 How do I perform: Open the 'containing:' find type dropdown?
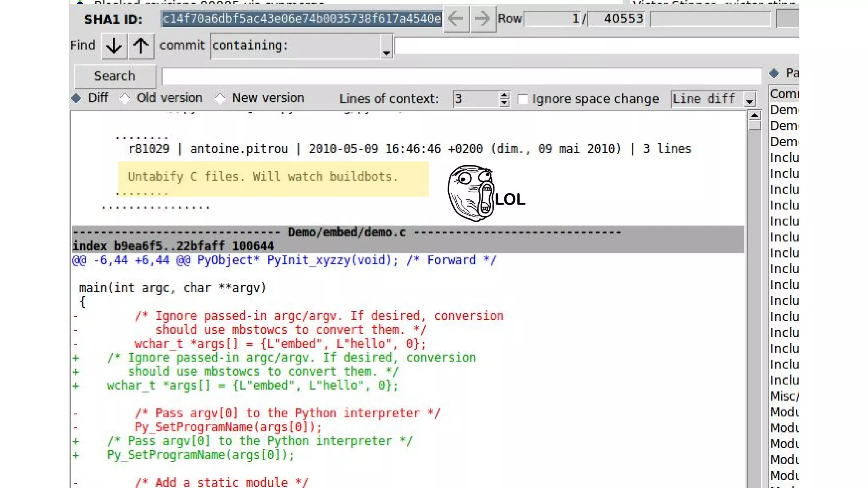click(x=386, y=47)
